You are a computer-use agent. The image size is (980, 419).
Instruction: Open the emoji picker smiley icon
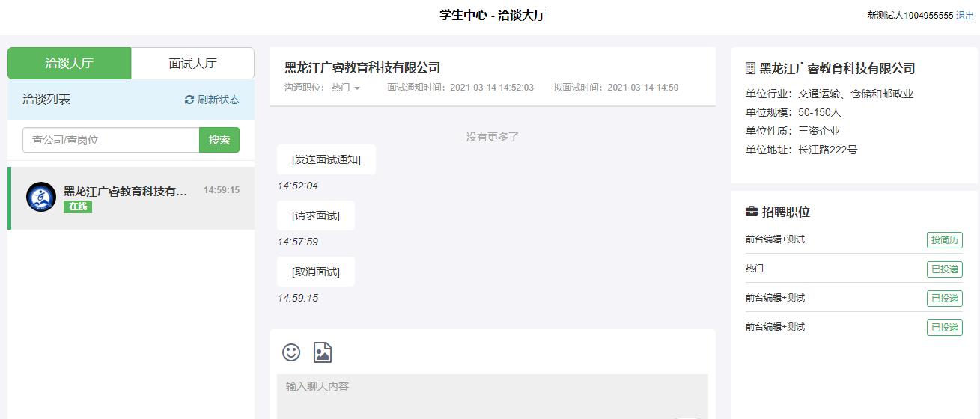[x=291, y=352]
